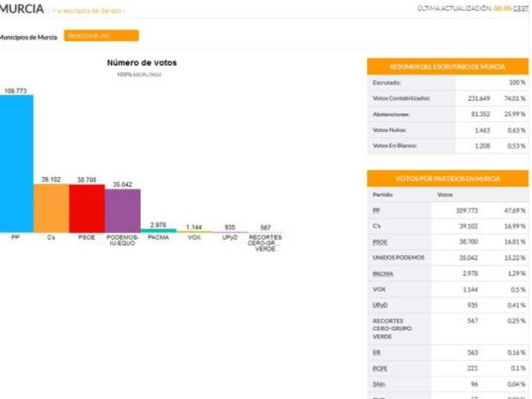532x399 pixels.
Task: Open the PP party link in table
Action: [376, 211]
